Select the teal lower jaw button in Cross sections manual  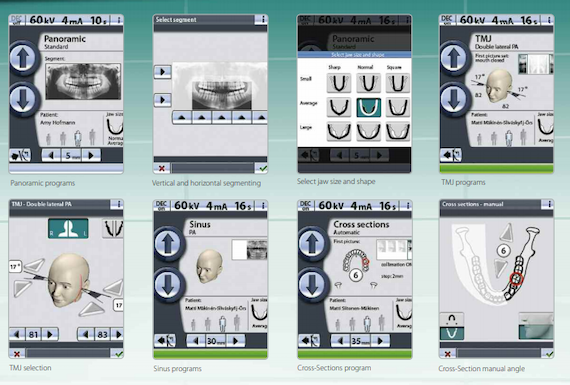click(452, 333)
